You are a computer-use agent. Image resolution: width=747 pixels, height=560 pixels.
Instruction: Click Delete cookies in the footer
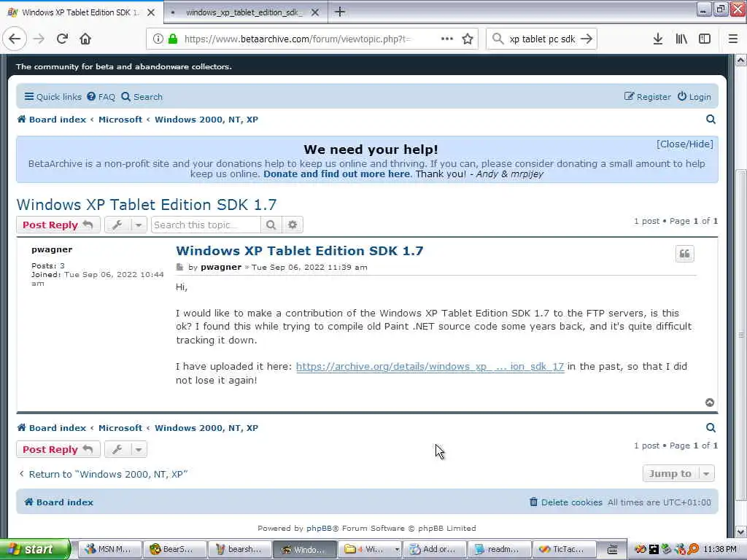(566, 502)
